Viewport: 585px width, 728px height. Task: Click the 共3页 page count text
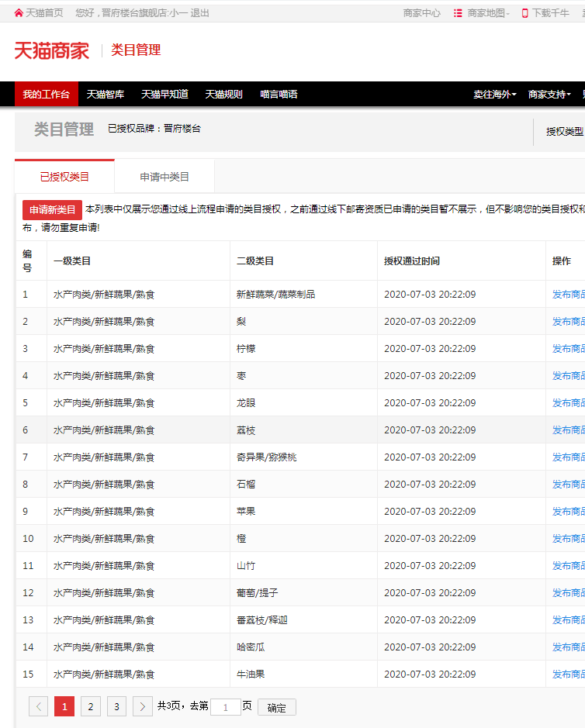(x=169, y=706)
